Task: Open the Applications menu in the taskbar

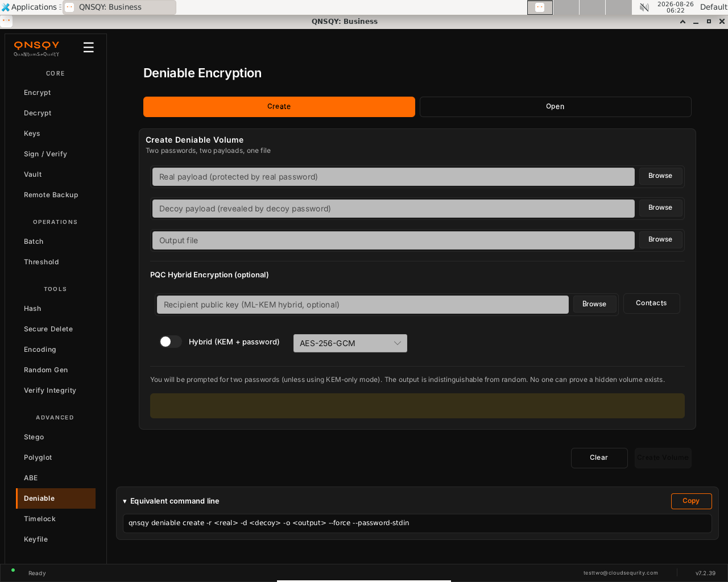Action: [x=31, y=7]
